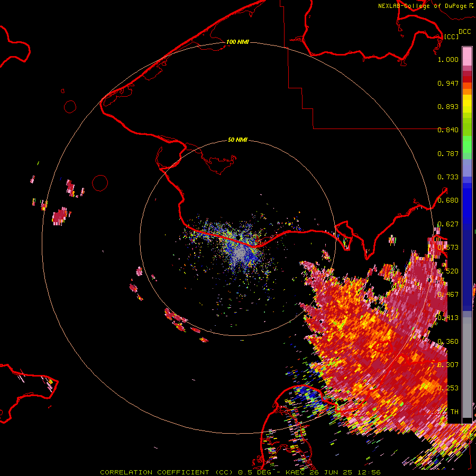The width and height of the screenshot is (476, 476).
Task: Click the 0.467 legend value
Action: click(448, 295)
